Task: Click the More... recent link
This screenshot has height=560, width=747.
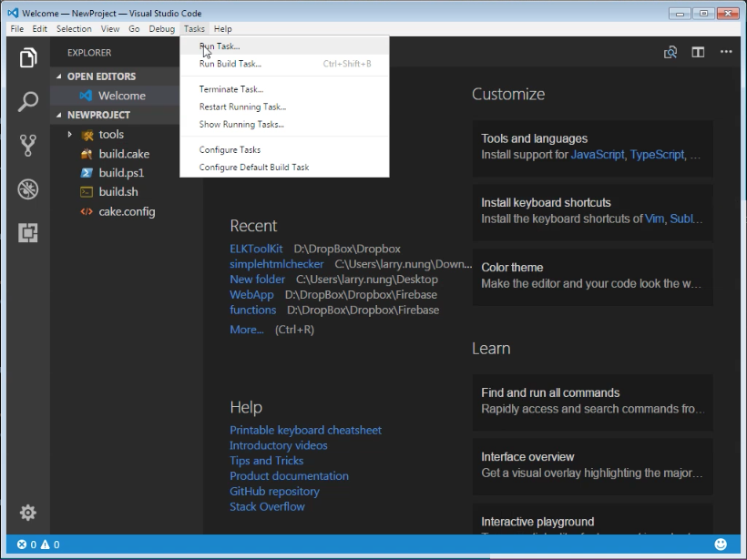Action: coord(247,330)
